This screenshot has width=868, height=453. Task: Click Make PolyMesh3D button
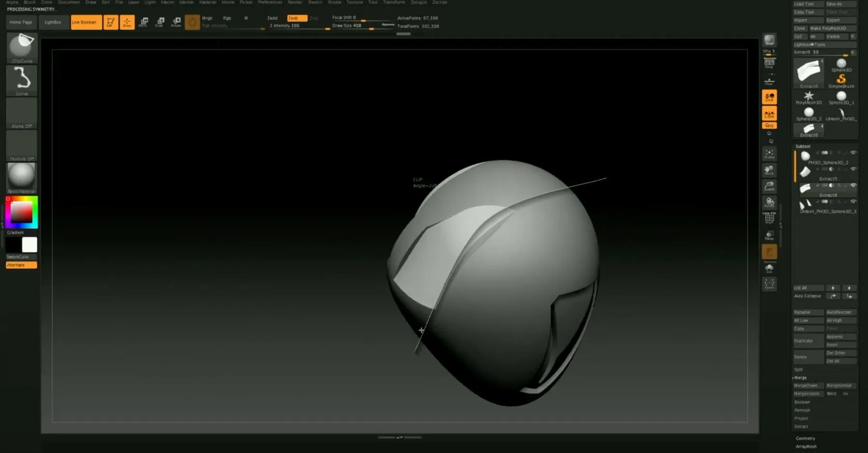pyautogui.click(x=832, y=28)
